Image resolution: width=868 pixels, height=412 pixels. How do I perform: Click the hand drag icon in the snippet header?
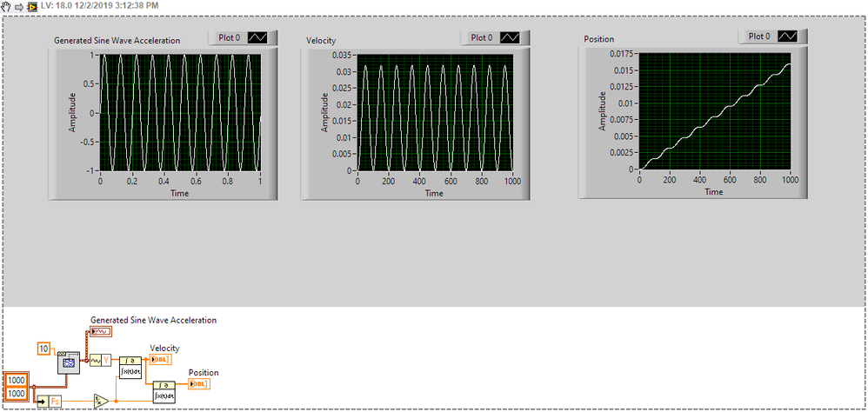tap(7, 7)
